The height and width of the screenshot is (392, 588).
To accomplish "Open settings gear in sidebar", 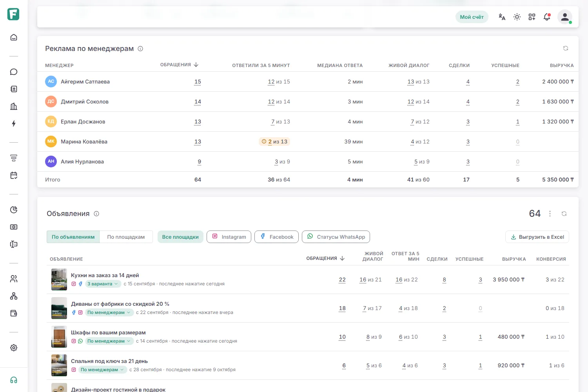I will [x=14, y=348].
